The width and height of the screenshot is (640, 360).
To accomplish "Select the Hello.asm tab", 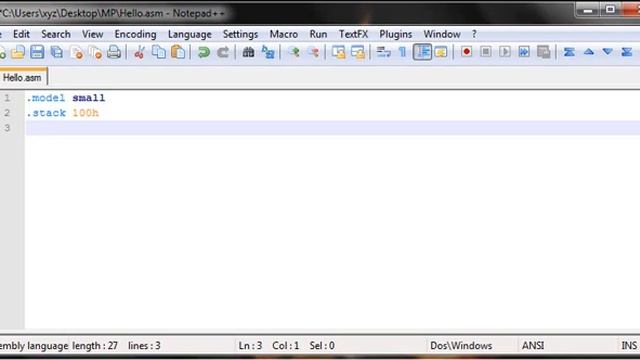I will coord(23,77).
